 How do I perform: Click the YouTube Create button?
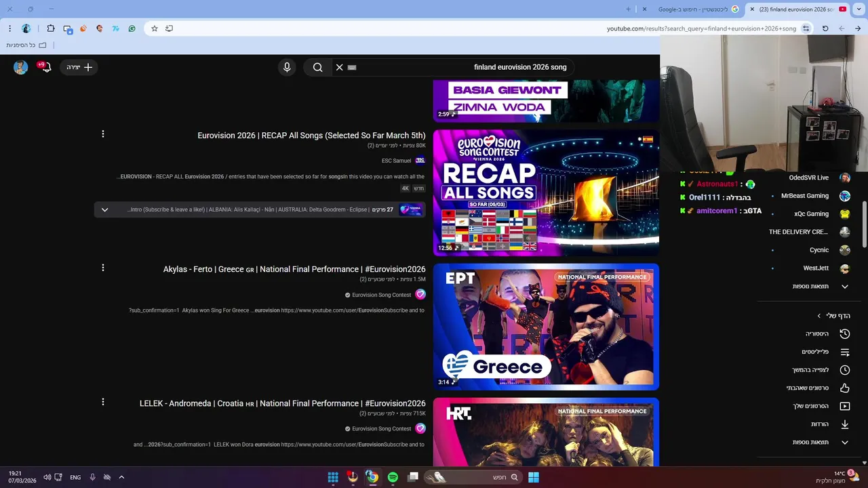coord(79,67)
